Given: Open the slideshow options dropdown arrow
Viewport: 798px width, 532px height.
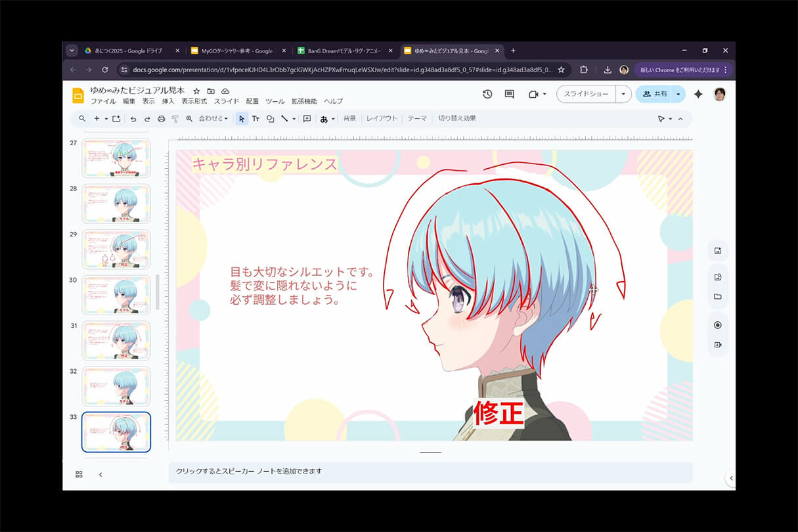Looking at the screenshot, I should coord(623,93).
